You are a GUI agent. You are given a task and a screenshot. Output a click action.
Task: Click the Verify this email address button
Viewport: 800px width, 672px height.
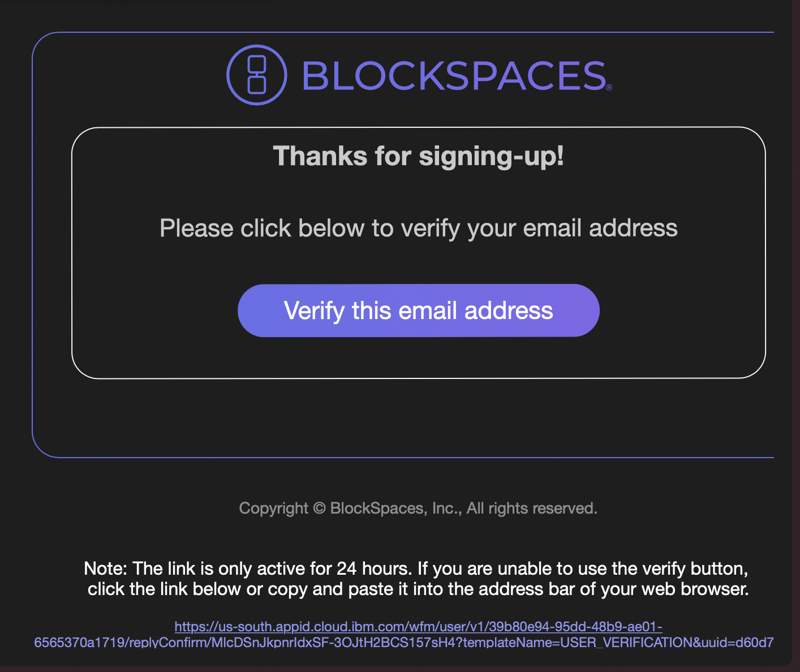[x=419, y=311]
